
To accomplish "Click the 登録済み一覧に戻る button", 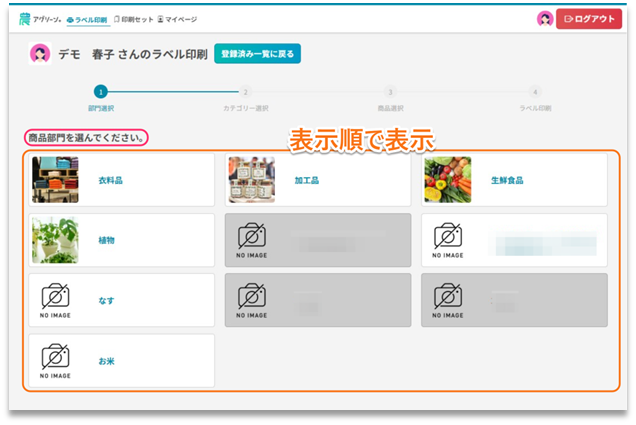I will pyautogui.click(x=257, y=54).
